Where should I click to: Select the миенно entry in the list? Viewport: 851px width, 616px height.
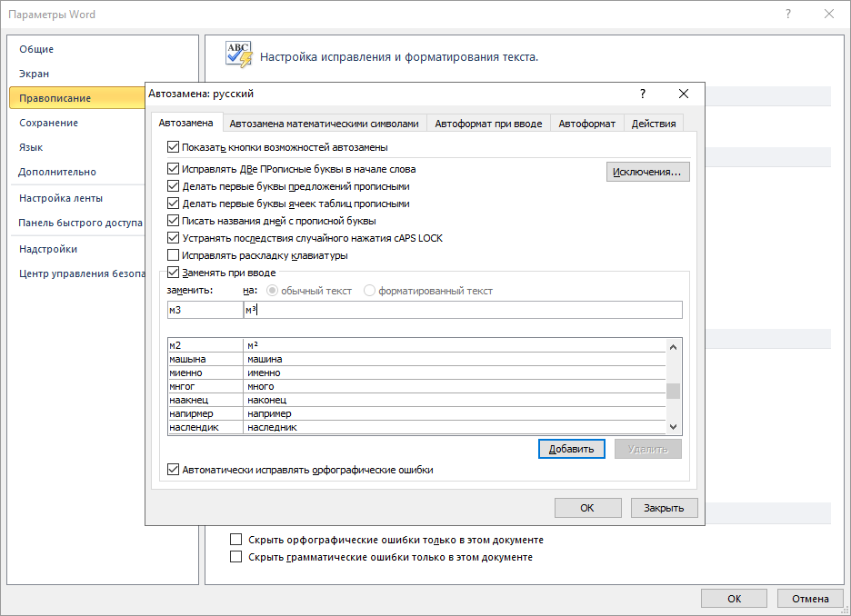pyautogui.click(x=185, y=373)
